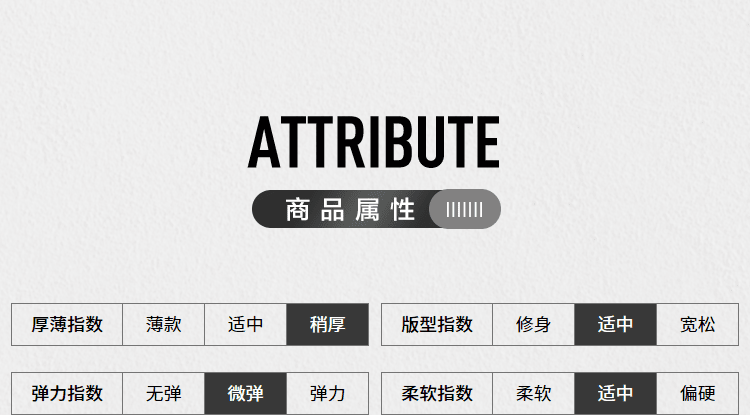
Task: Click the 版型指数 label cell
Action: [437, 324]
